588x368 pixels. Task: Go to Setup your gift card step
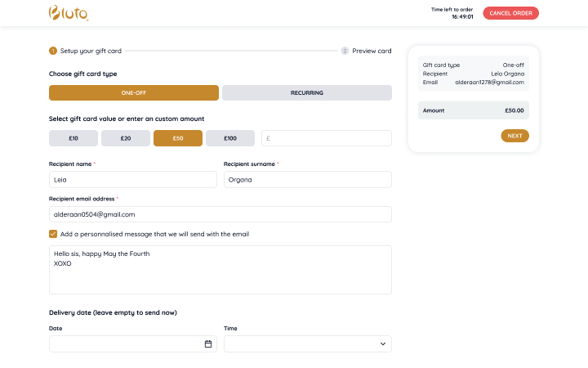click(x=85, y=51)
